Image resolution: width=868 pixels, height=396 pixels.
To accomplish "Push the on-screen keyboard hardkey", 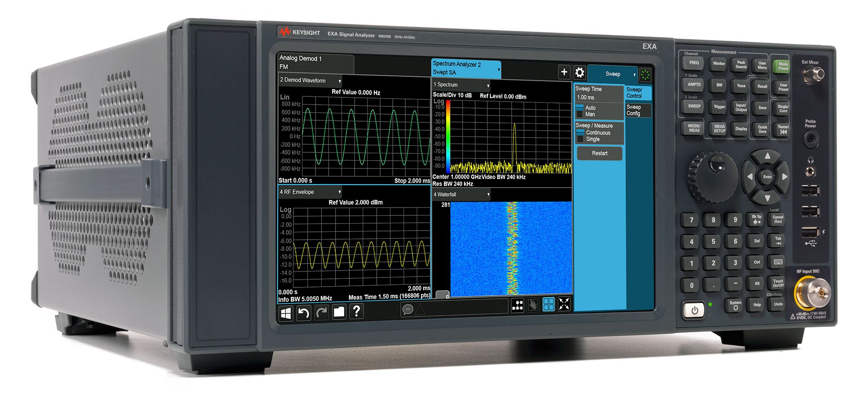I will pyautogui.click(x=778, y=262).
